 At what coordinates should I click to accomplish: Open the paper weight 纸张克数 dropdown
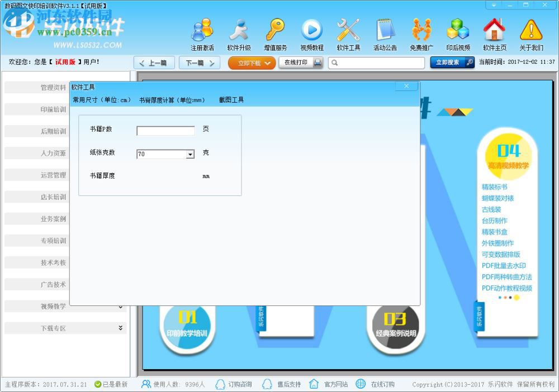point(190,154)
